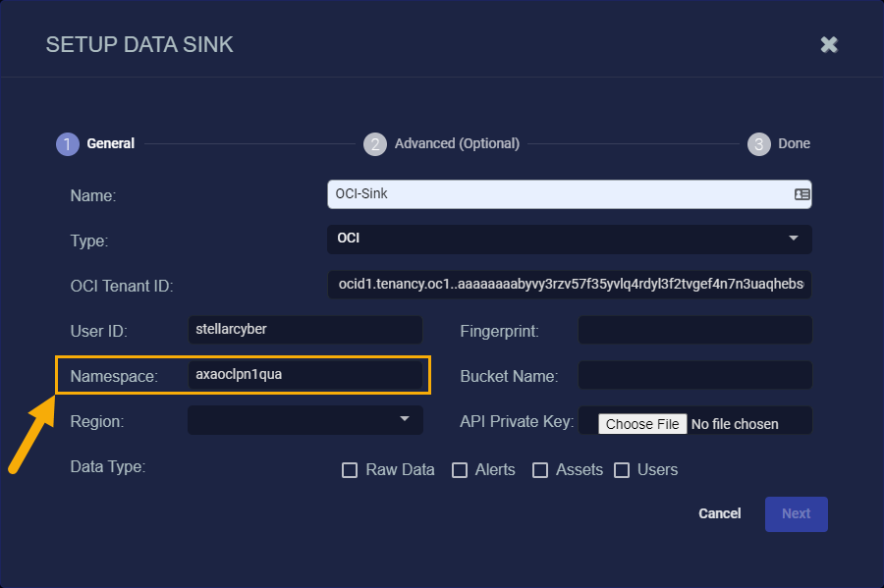Proceed with the Next button
Viewport: 884px width, 588px height.
(x=796, y=514)
